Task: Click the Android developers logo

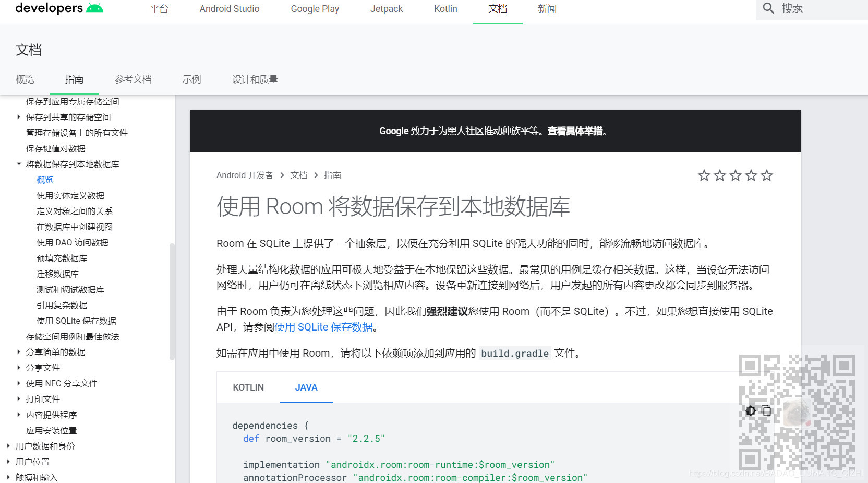Action: 59,7
